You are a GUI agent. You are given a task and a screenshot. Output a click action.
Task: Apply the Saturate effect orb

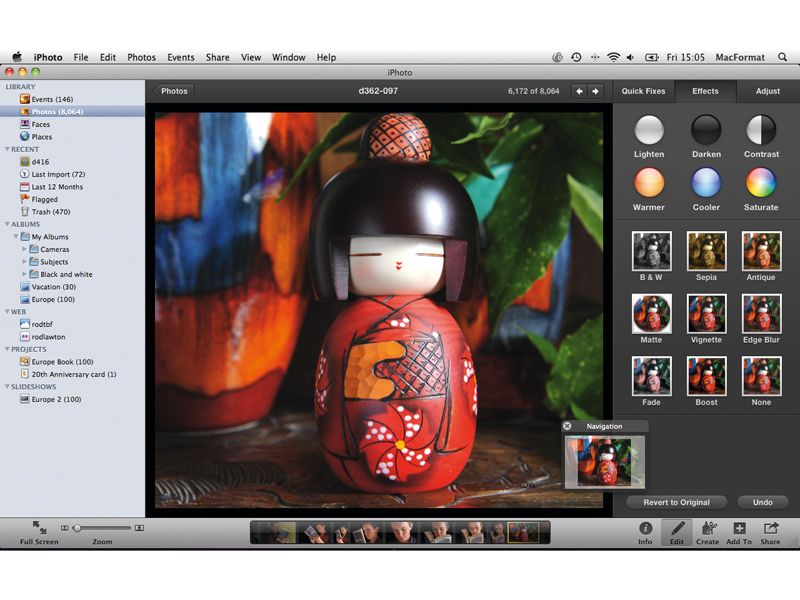pyautogui.click(x=761, y=183)
